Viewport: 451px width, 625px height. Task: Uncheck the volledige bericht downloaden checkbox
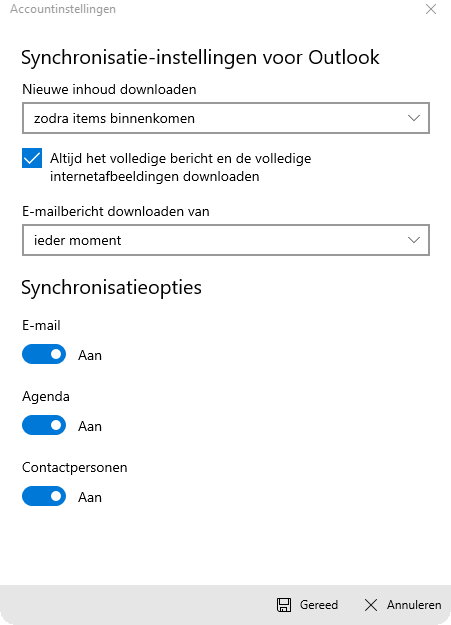click(x=32, y=158)
